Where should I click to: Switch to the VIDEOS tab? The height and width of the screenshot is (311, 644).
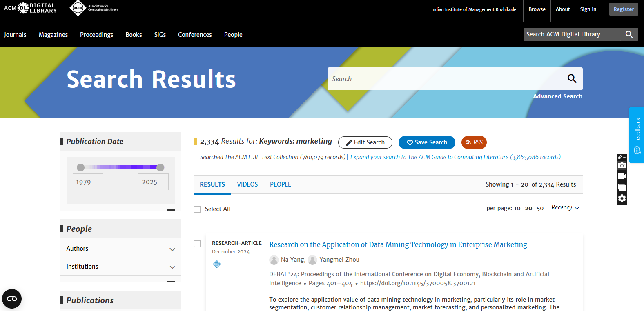[247, 184]
